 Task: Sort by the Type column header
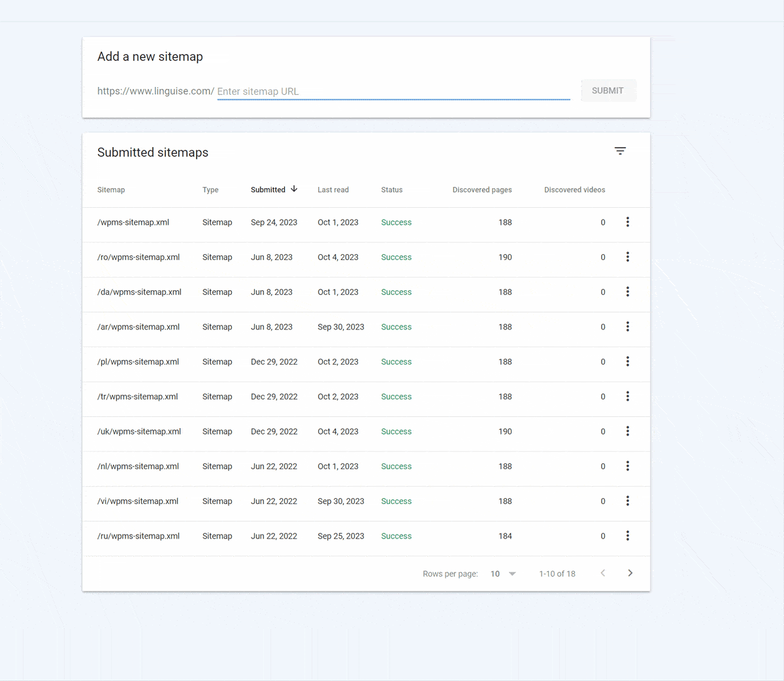210,190
